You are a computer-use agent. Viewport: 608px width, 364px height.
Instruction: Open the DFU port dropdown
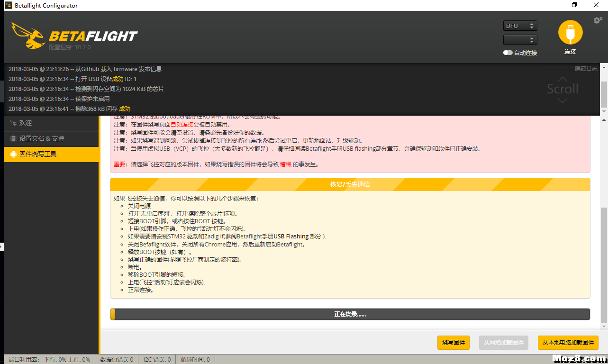coord(520,26)
